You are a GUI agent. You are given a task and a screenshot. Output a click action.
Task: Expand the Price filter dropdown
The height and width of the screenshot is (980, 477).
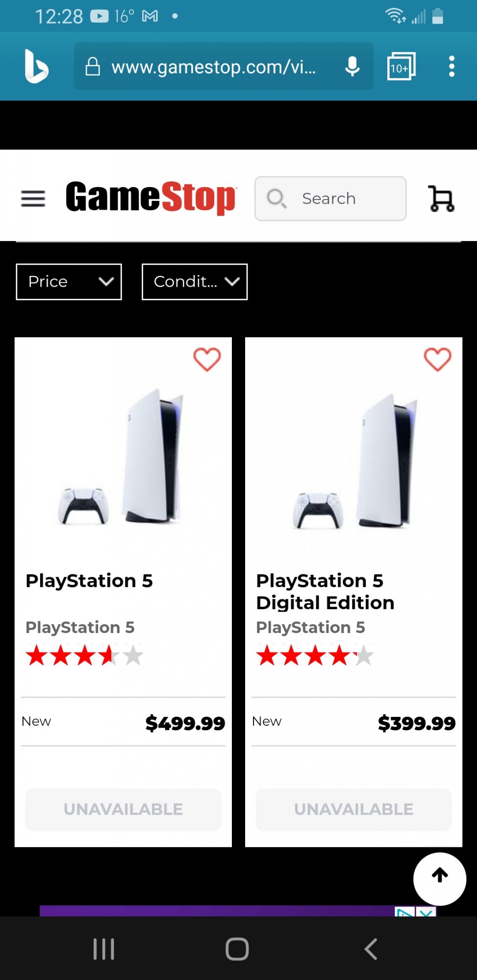tap(69, 282)
